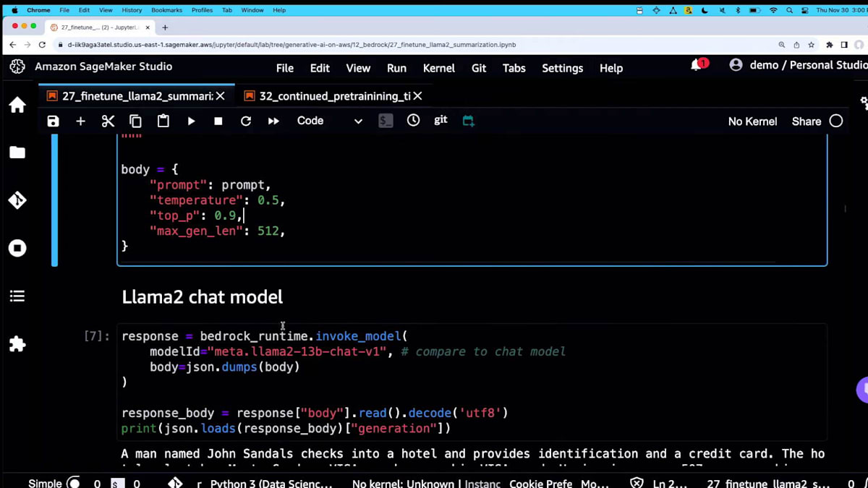Click Cookie Preferences in status bar
The width and height of the screenshot is (868, 488).
(540, 484)
